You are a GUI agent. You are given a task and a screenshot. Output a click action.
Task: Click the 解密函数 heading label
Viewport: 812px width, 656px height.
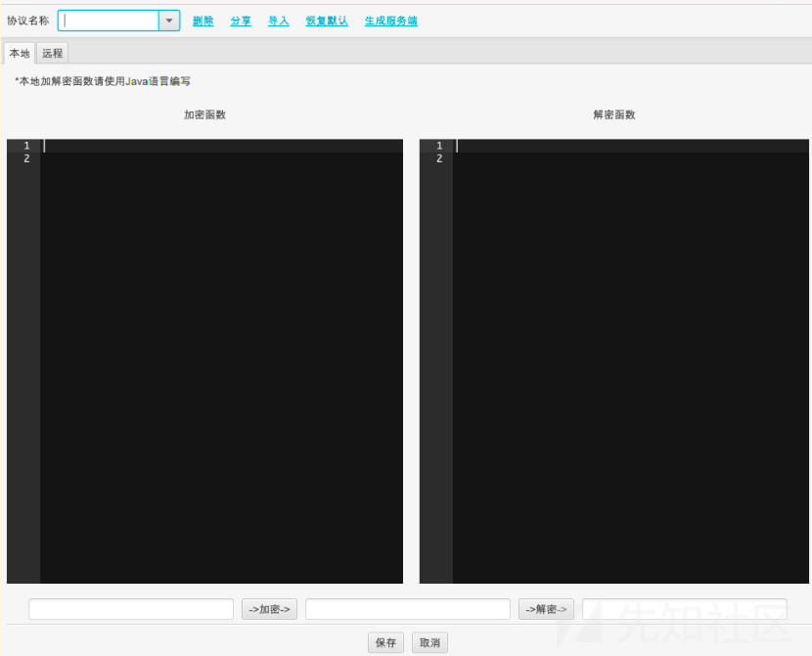pos(614,114)
